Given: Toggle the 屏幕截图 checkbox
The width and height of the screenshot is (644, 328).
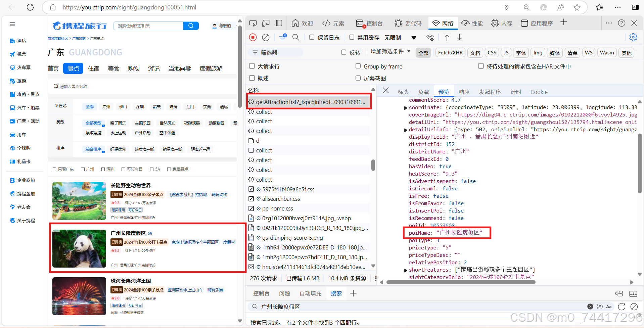Looking at the screenshot, I should (358, 78).
